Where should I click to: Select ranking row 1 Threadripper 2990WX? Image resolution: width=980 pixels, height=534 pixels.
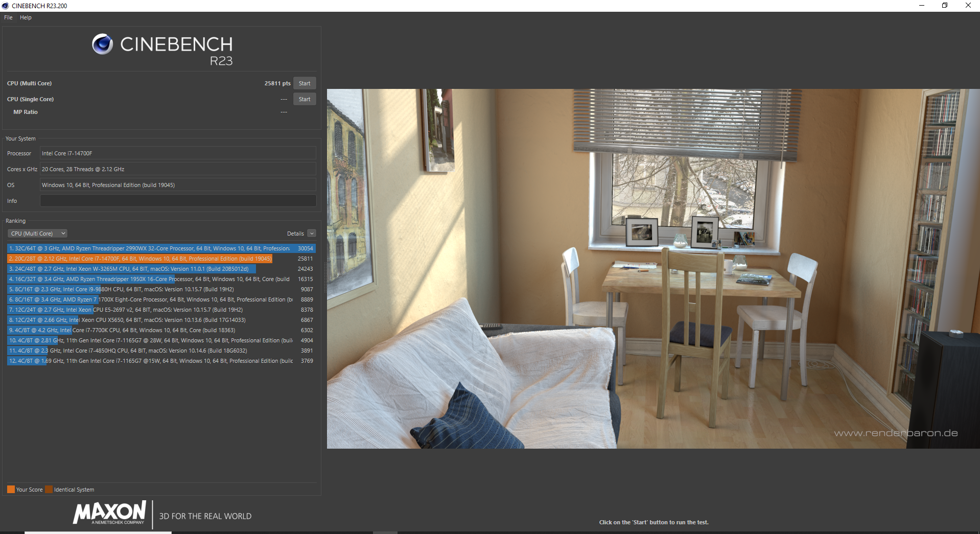[161, 248]
